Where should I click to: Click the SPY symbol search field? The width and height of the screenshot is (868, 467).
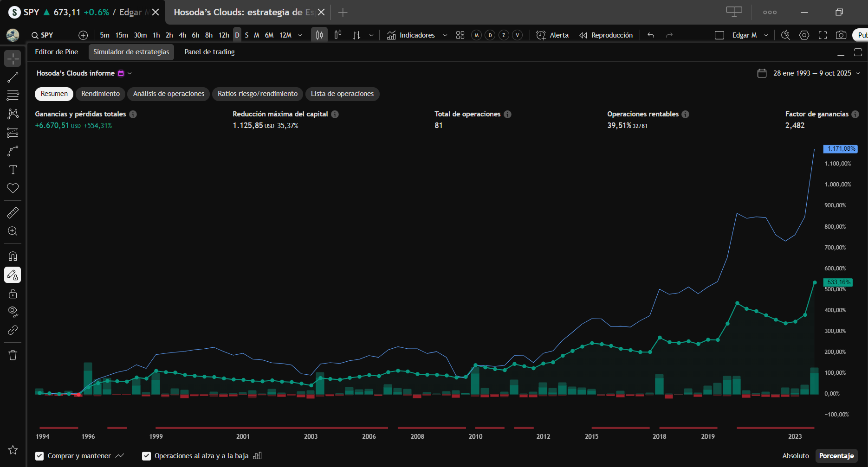(x=46, y=35)
